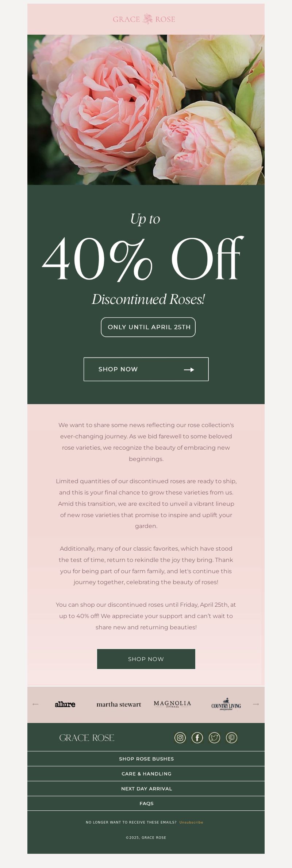Open the Twitter social icon
Screen dimensions: 292x868
pyautogui.click(x=214, y=738)
